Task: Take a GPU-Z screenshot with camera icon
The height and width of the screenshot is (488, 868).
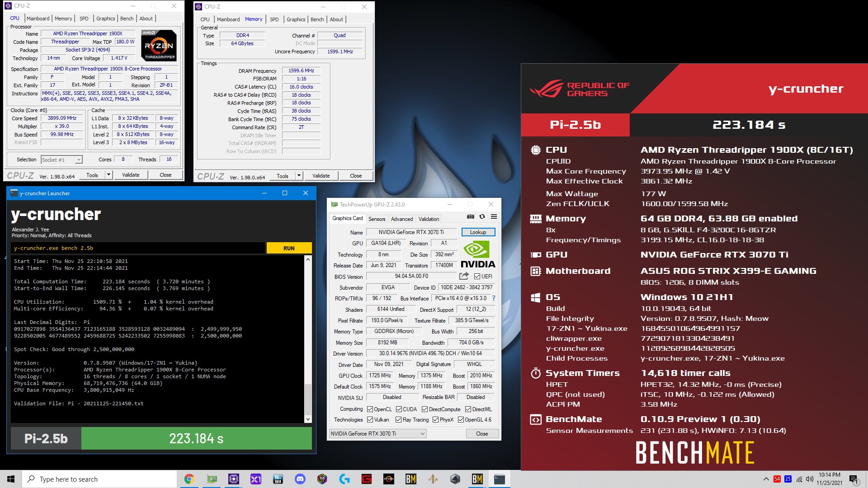Action: [x=471, y=217]
